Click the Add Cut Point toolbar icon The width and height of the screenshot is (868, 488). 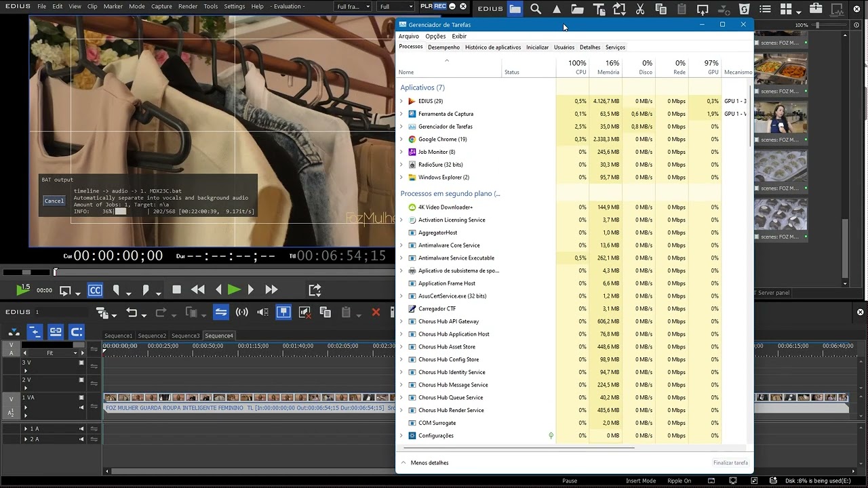(283, 312)
